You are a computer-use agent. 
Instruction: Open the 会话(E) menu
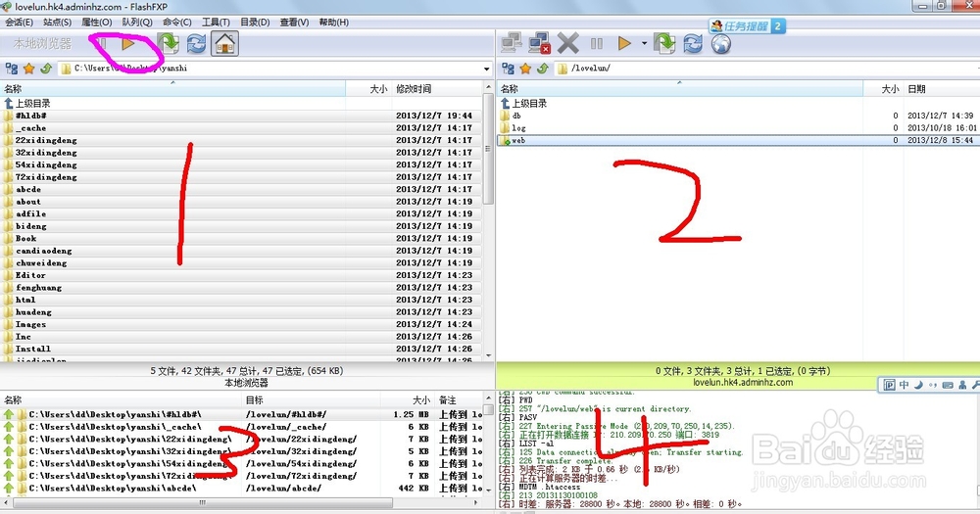point(19,22)
